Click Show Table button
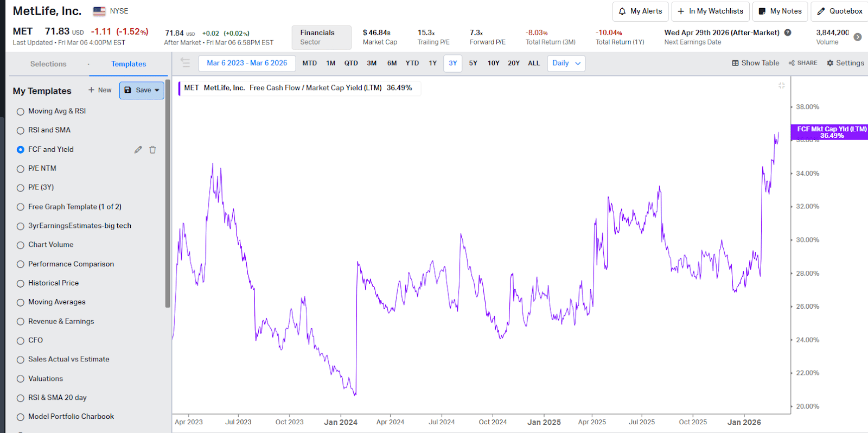The image size is (868, 433). coord(755,63)
